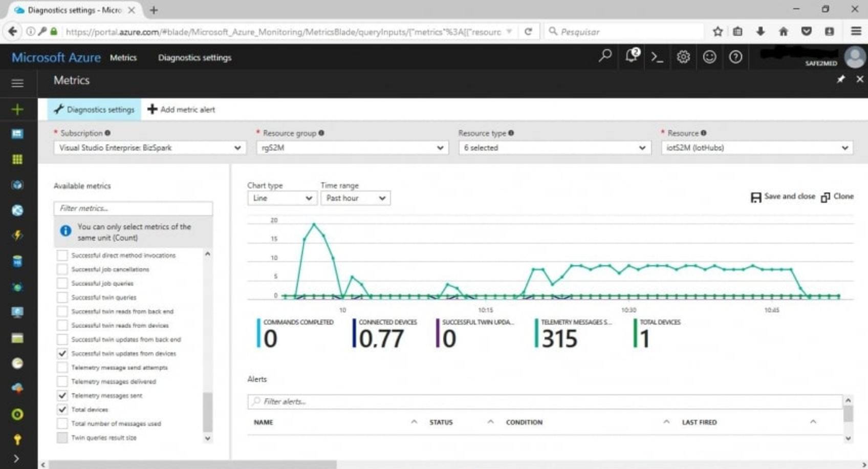Launch the Cloud Shell icon
The width and height of the screenshot is (868, 469).
(657, 57)
